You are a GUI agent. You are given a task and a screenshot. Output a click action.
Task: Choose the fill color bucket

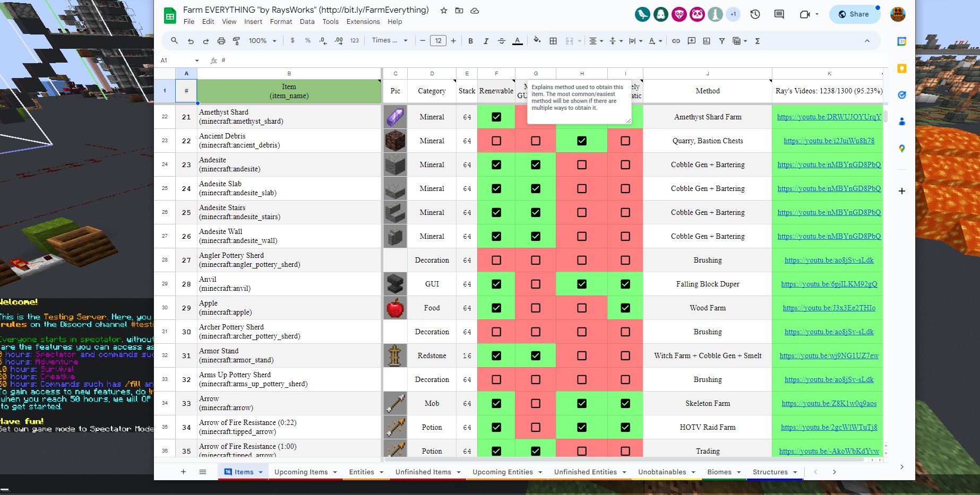click(x=537, y=40)
